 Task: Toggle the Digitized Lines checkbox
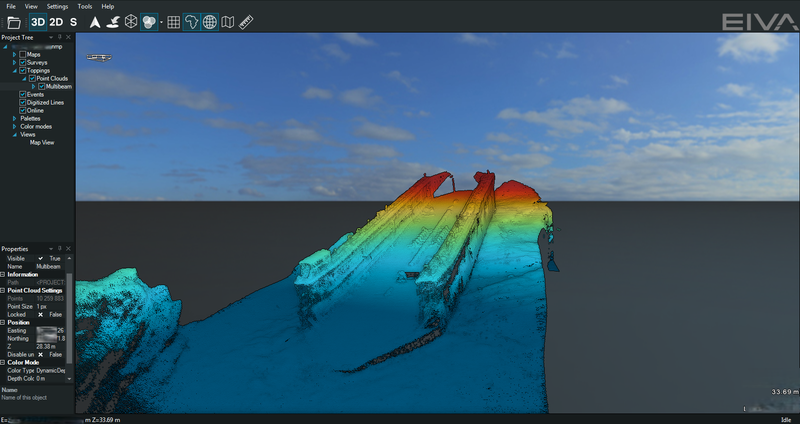(x=23, y=102)
